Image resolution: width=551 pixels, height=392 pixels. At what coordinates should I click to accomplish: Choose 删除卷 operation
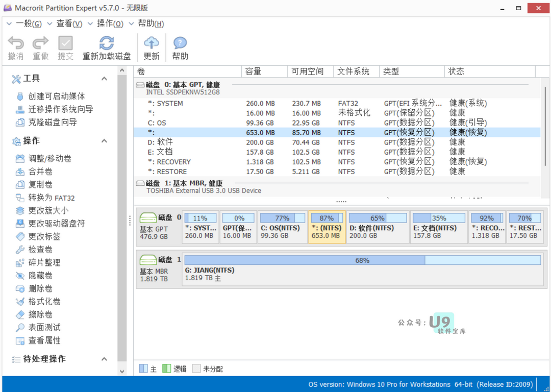point(35,288)
